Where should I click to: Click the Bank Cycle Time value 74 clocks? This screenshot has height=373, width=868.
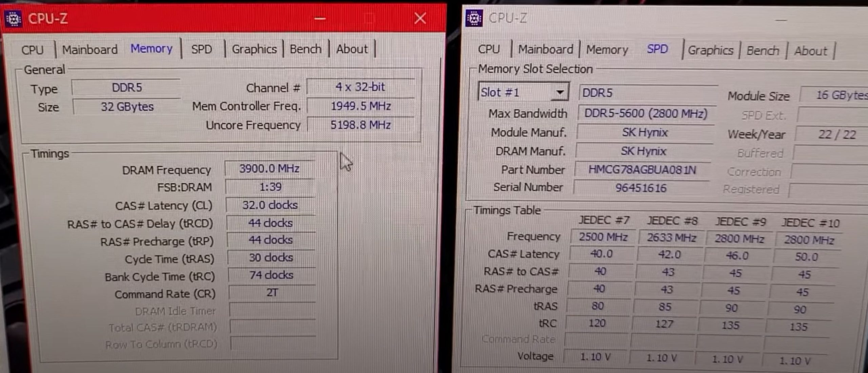pyautogui.click(x=272, y=275)
